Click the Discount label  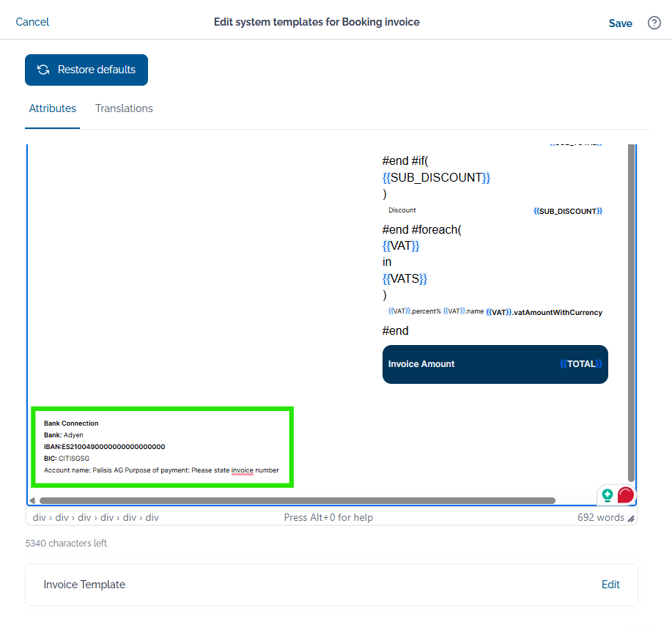coord(402,210)
